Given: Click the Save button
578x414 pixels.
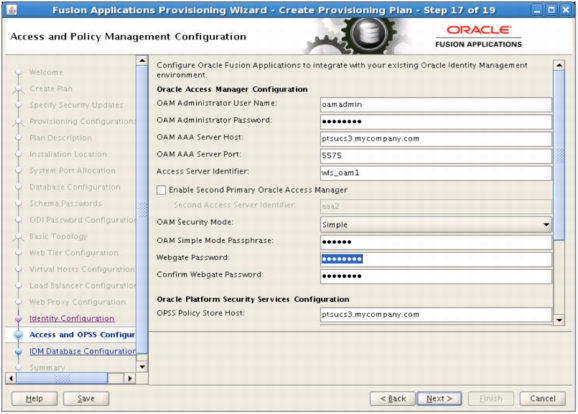Looking at the screenshot, I should point(86,399).
